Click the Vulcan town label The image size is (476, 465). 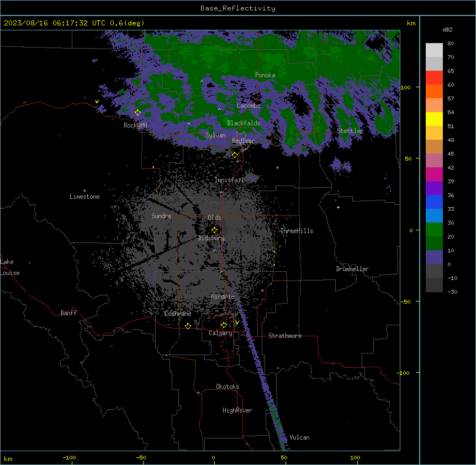[x=299, y=437]
